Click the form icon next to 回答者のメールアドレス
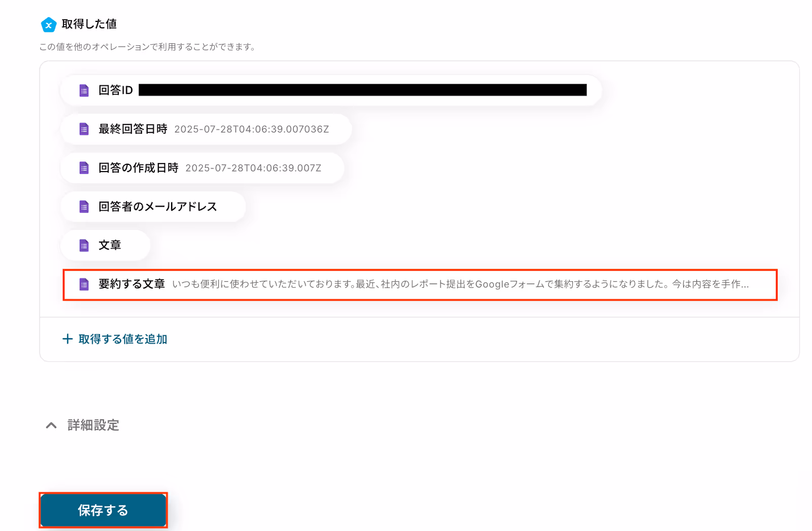 click(84, 207)
